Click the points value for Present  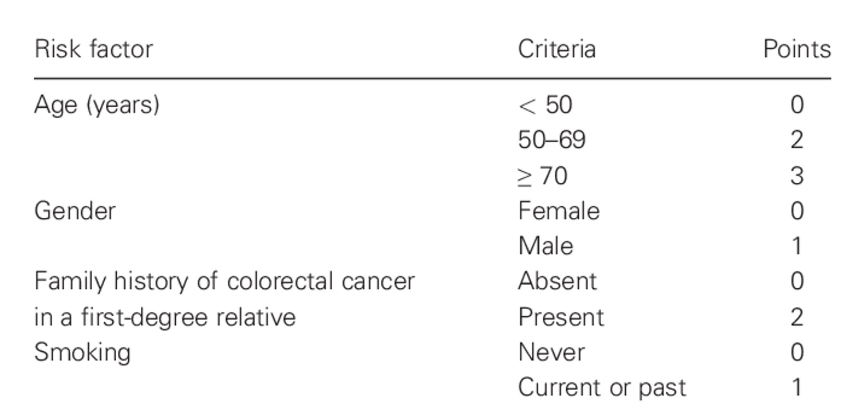click(x=796, y=317)
